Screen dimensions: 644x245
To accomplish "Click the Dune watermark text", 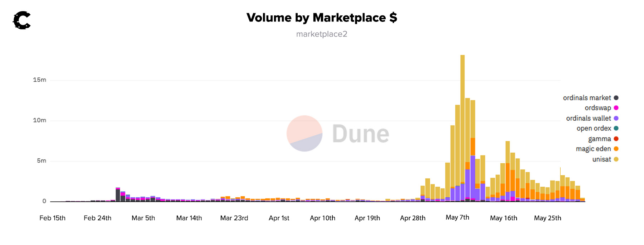I will coord(360,134).
